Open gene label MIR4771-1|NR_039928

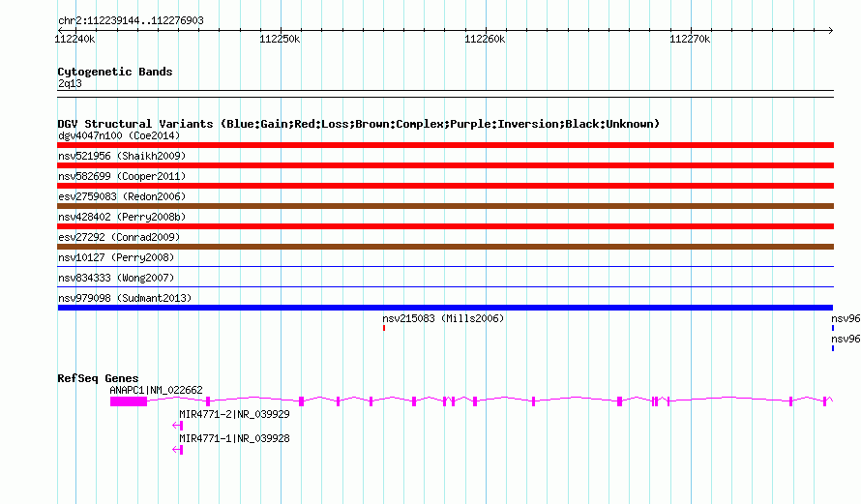234,438
